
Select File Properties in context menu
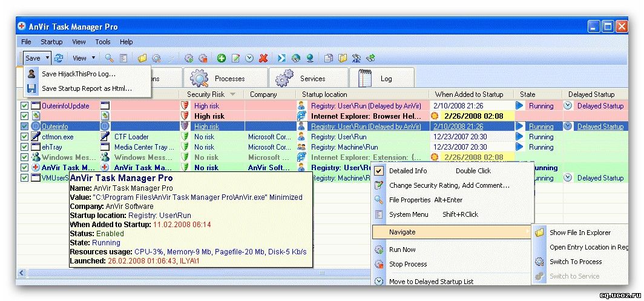(453, 200)
